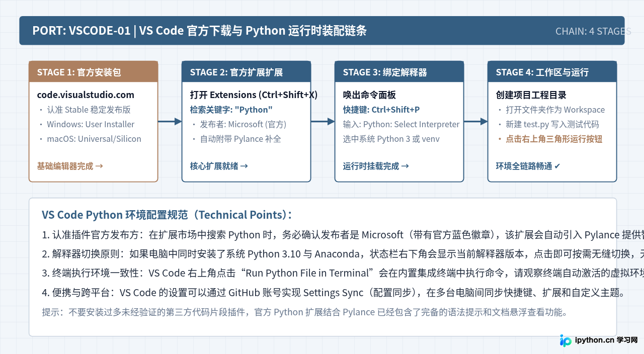This screenshot has height=354, width=644.
Task: Click '认准 Stable 稳定发布版' bullet
Action: coord(85,110)
